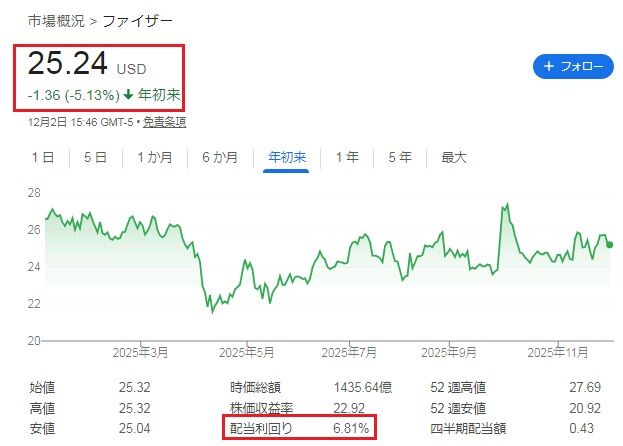Click the green down arrow icon
Image resolution: width=623 pixels, height=446 pixels.
point(128,95)
